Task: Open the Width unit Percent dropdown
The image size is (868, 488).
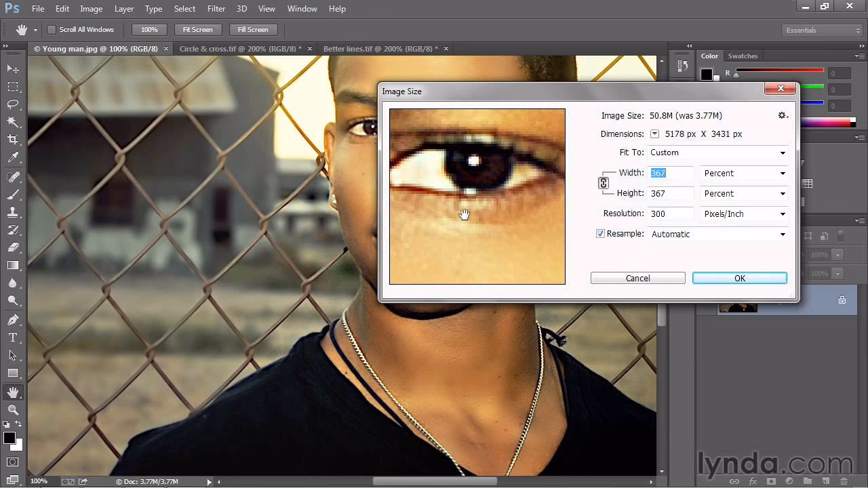Action: pyautogui.click(x=744, y=173)
